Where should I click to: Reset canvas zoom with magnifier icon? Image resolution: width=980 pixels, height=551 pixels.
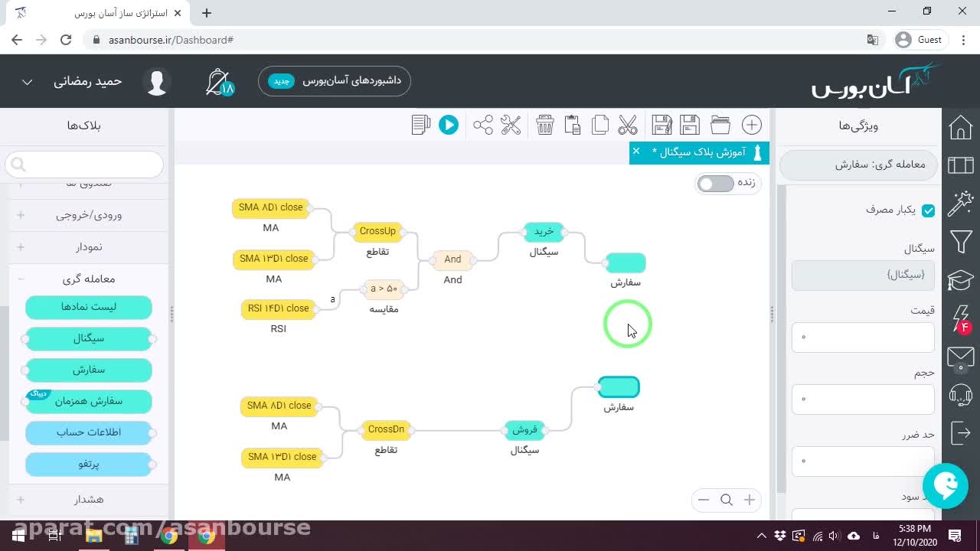(727, 500)
